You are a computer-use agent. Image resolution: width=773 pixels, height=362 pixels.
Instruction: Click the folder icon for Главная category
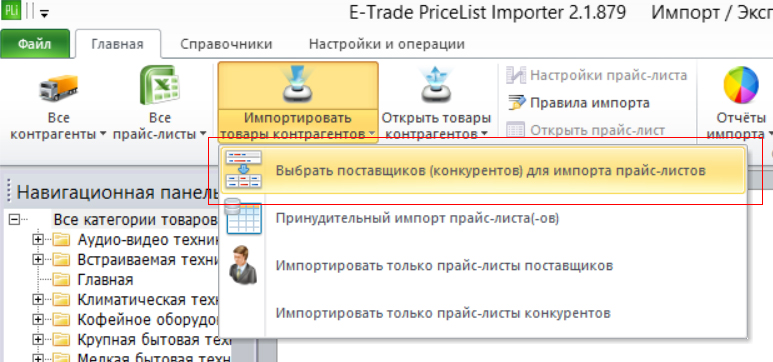62,280
